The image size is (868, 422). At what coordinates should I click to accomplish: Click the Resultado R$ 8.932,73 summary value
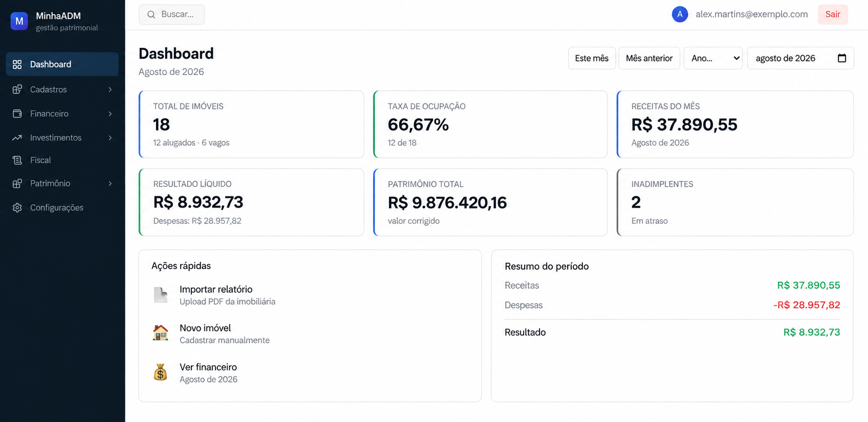(812, 332)
